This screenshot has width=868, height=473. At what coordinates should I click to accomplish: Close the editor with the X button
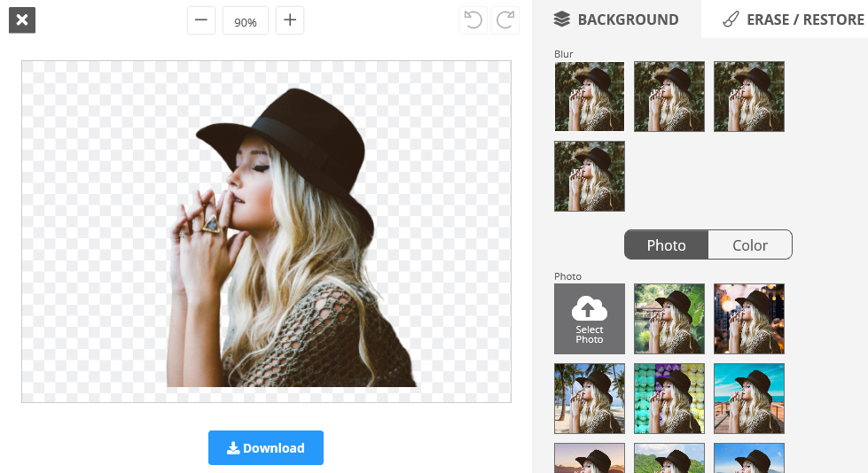[22, 19]
